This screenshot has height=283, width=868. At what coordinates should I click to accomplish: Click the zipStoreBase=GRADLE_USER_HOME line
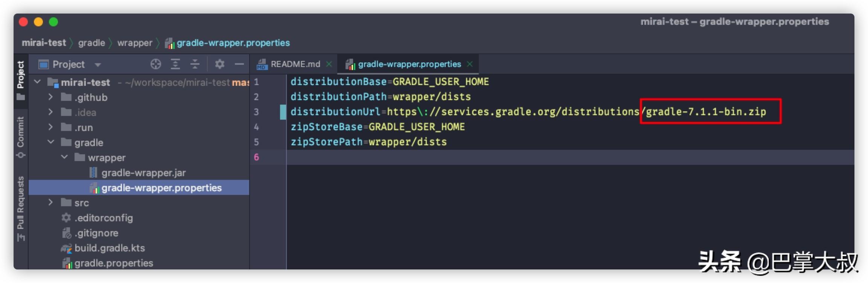[378, 127]
